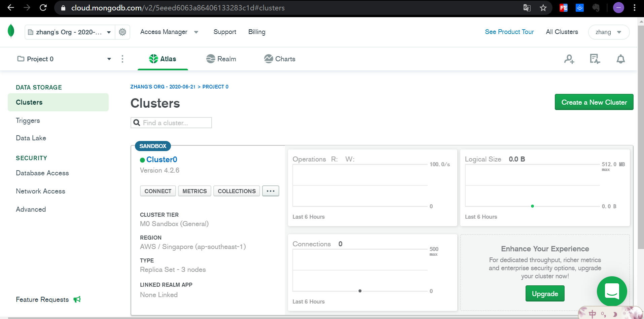
Task: Click the browser forward arrow
Action: [x=27, y=8]
